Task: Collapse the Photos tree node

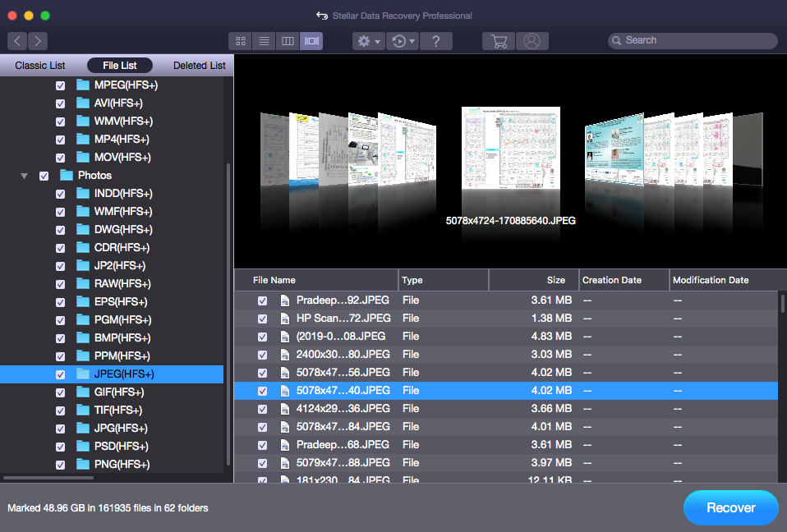Action: tap(24, 176)
